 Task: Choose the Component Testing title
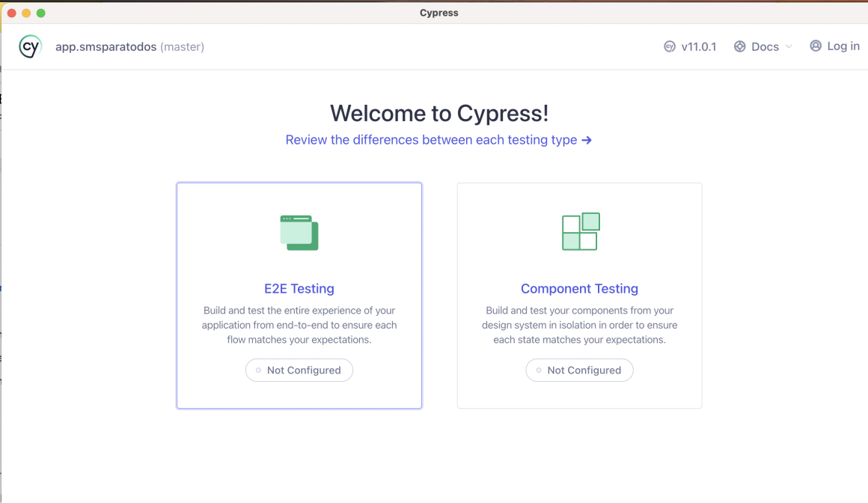(580, 289)
